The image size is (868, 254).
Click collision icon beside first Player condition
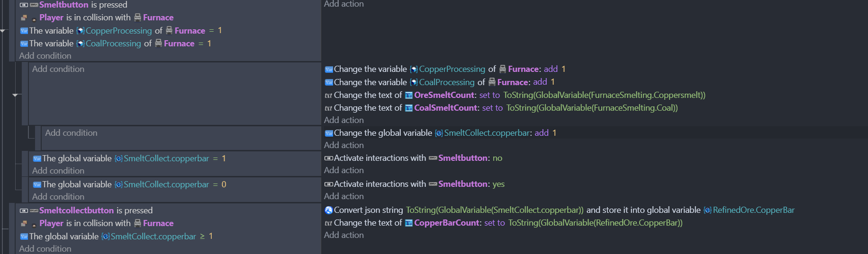(24, 18)
